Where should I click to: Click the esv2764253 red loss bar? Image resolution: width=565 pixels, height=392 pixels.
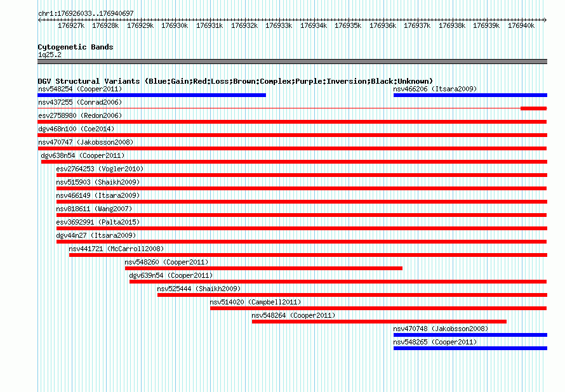pyautogui.click(x=302, y=175)
